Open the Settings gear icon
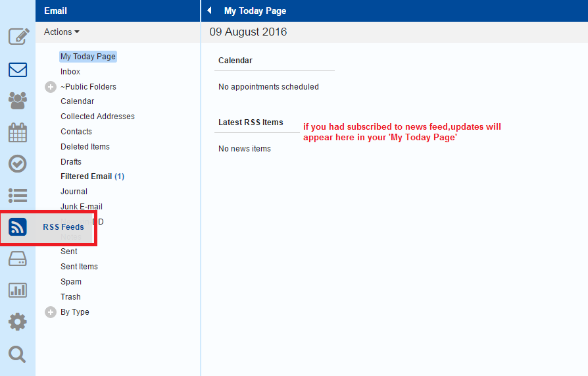Screen dimensions: 588x376 coord(18,322)
